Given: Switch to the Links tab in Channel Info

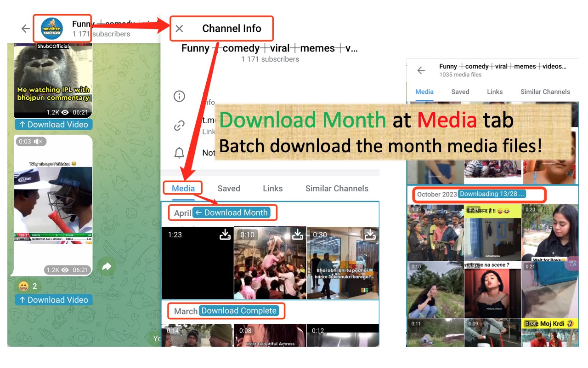Looking at the screenshot, I should pyautogui.click(x=273, y=188).
